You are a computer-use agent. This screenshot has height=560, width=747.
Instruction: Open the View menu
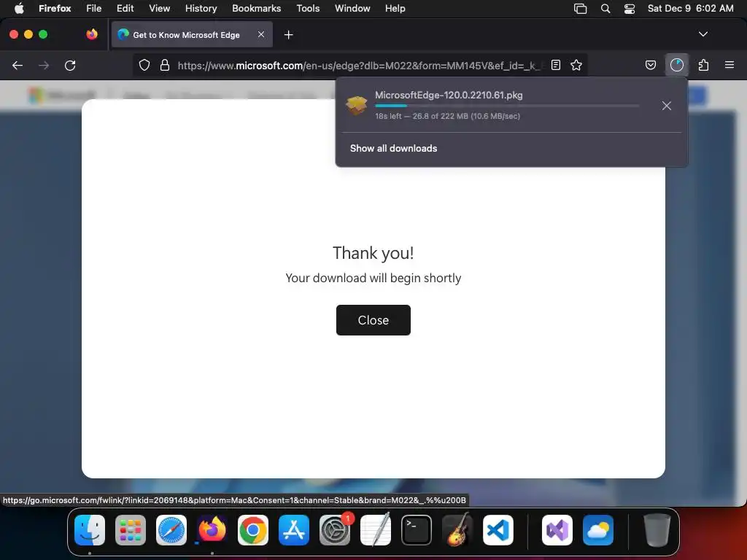159,8
